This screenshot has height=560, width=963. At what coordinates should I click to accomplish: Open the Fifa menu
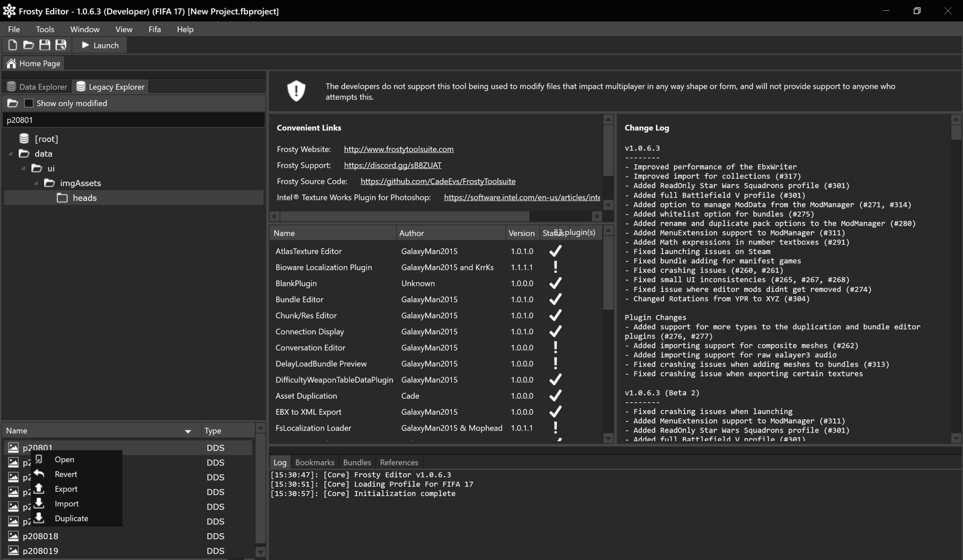pos(154,29)
